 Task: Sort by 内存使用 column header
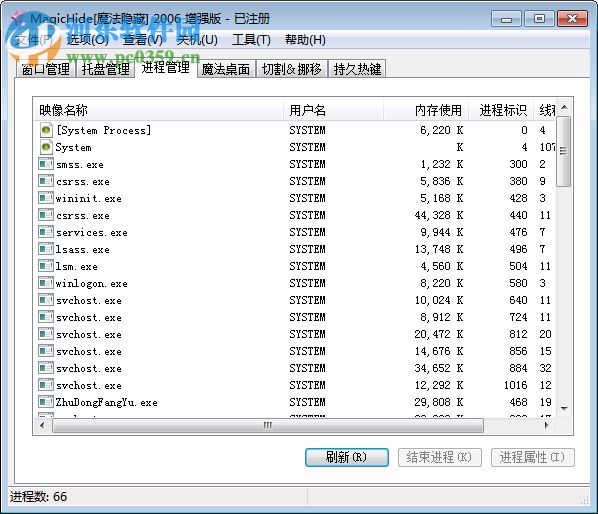point(426,110)
